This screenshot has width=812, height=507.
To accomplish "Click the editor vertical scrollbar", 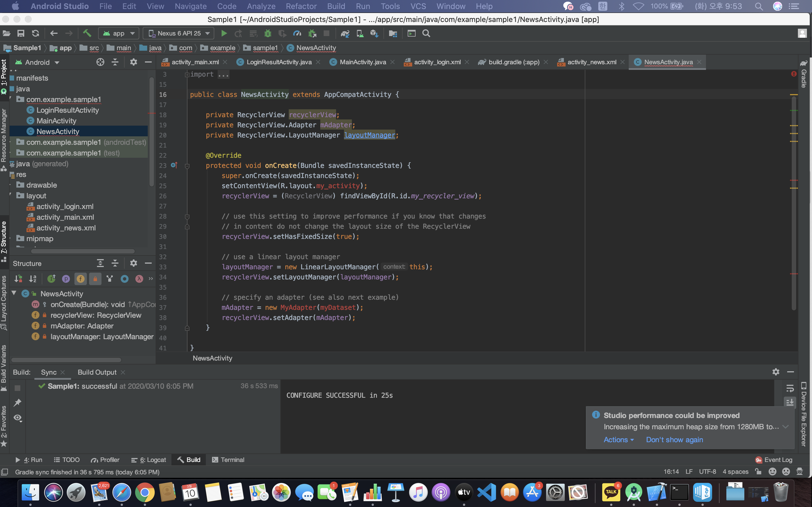I will tap(794, 201).
